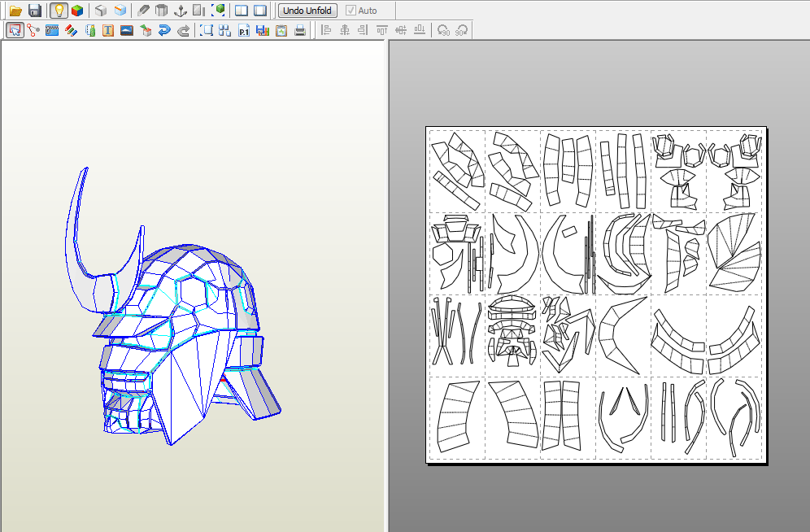Viewport: 810px width, 532px height.
Task: Click the gray panel with bar icon
Action: point(199,11)
